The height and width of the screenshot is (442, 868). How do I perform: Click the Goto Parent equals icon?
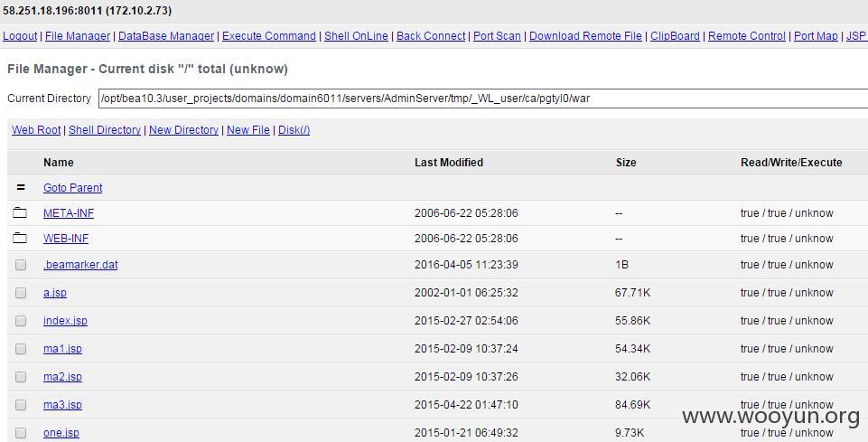(x=21, y=188)
